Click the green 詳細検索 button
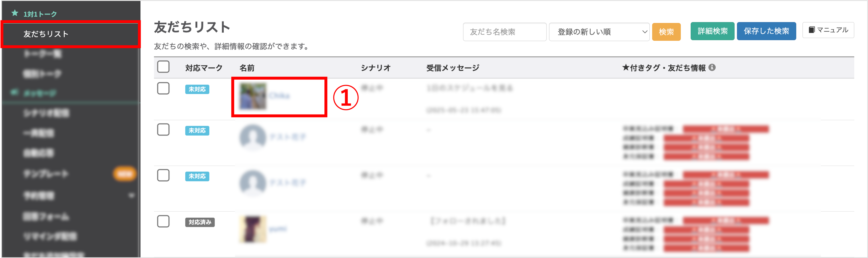Image resolution: width=868 pixels, height=258 pixels. pos(712,31)
